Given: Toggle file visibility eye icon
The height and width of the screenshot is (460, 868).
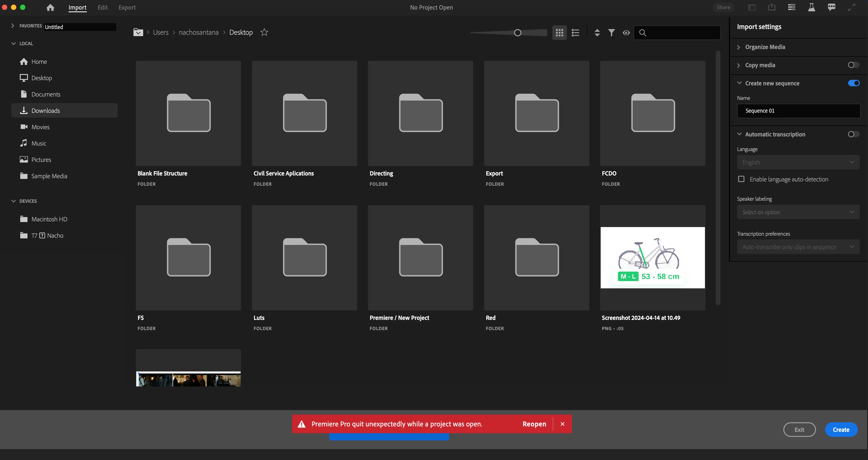Looking at the screenshot, I should [x=626, y=33].
